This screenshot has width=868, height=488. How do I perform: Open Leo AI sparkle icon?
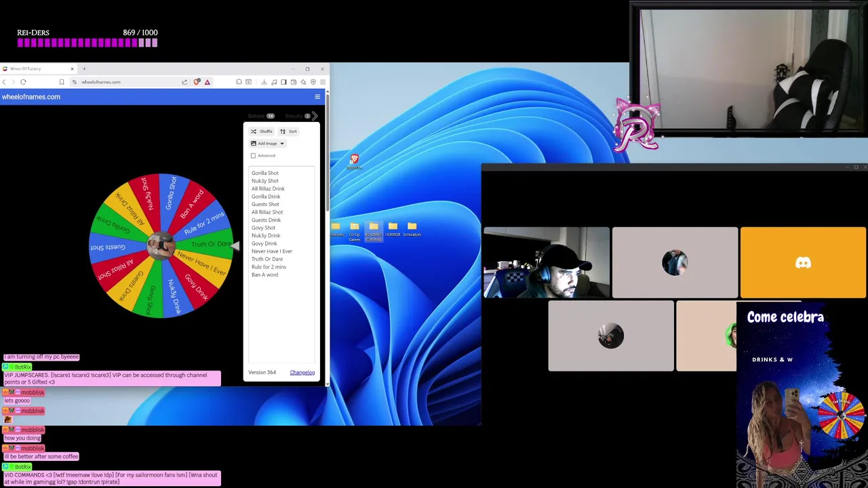302,82
